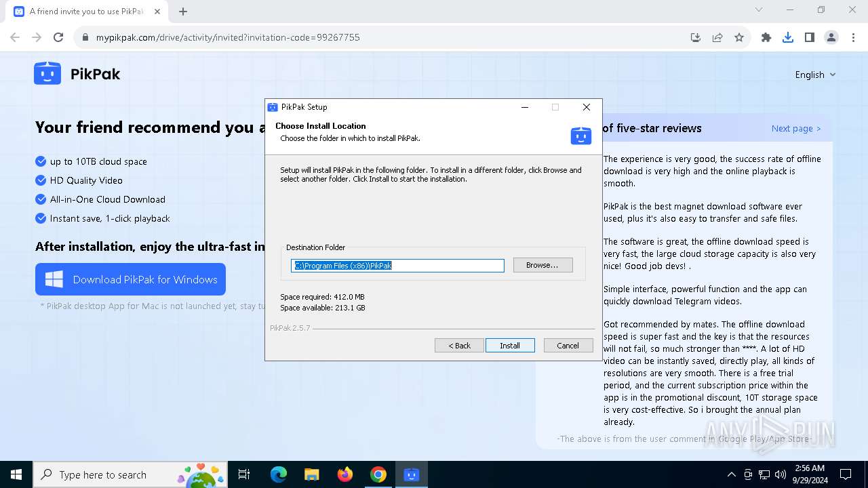Open the English language dropdown
Image resolution: width=868 pixels, height=488 pixels.
(x=815, y=75)
